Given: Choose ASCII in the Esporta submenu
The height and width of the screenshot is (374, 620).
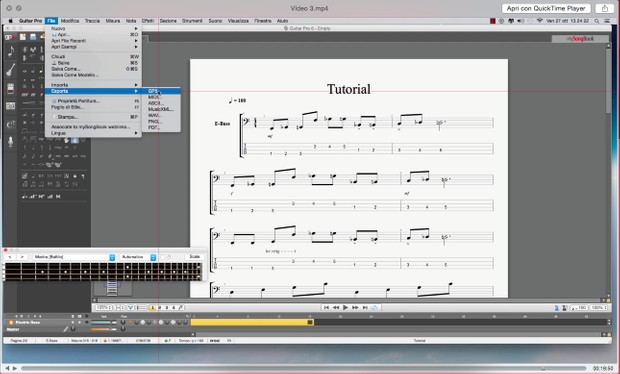Looking at the screenshot, I should point(161,103).
